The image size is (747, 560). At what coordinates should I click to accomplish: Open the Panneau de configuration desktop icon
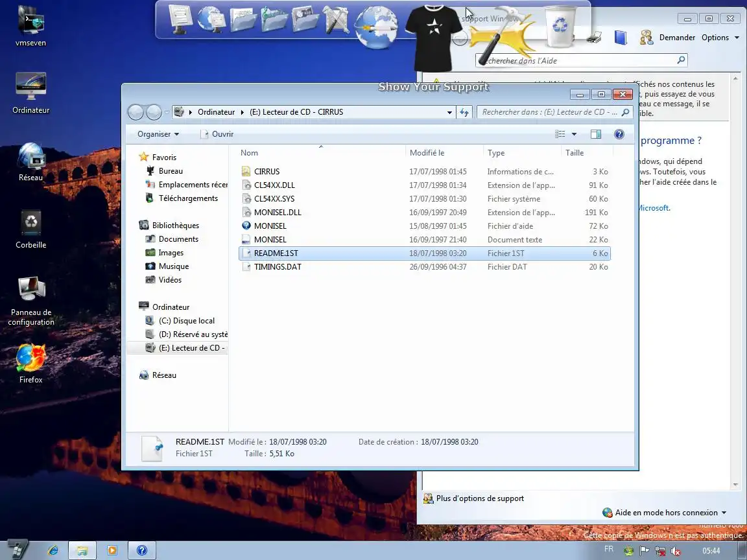[30, 301]
